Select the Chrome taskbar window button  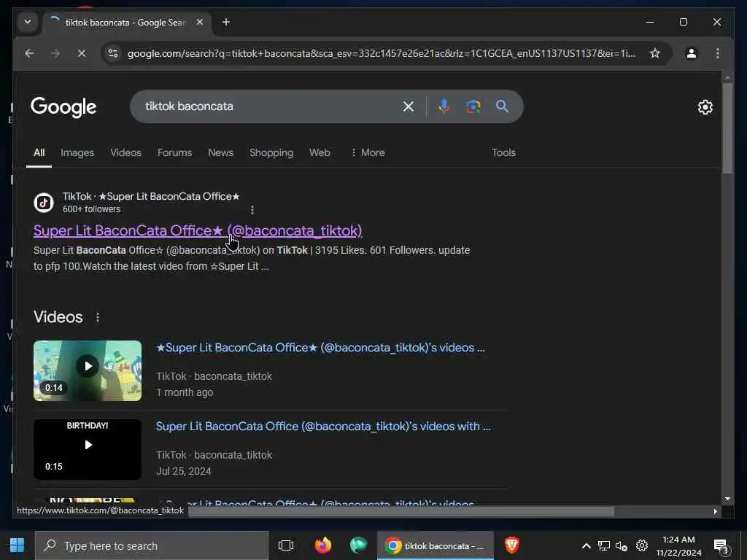436,545
